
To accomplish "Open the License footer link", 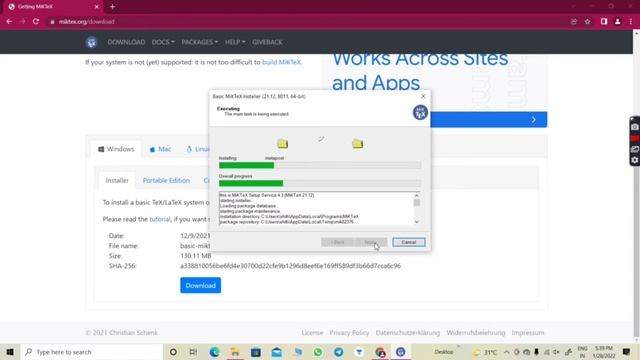I will pyautogui.click(x=312, y=333).
